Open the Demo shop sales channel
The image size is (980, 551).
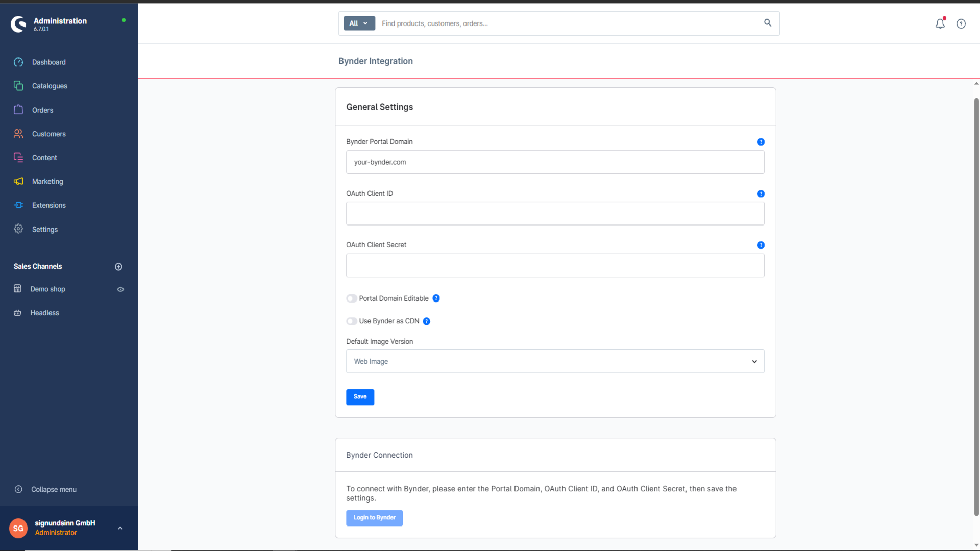coord(47,289)
